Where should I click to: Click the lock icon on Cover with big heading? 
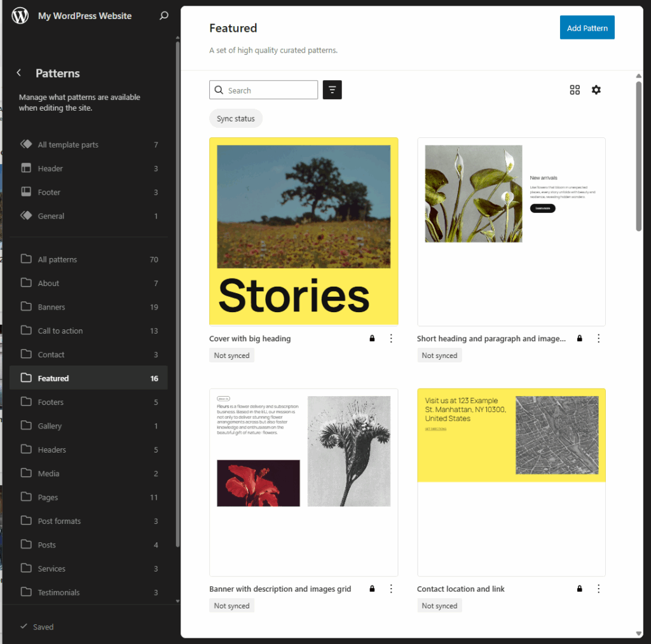(372, 338)
